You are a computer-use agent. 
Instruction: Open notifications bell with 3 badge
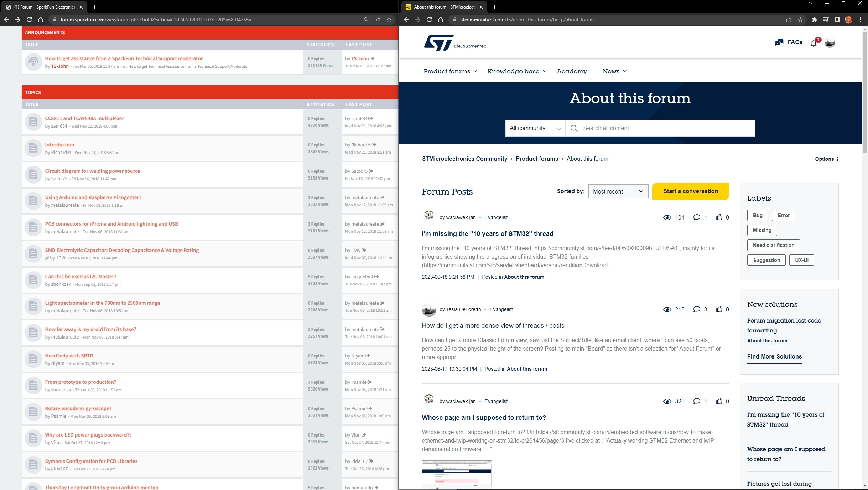(814, 43)
